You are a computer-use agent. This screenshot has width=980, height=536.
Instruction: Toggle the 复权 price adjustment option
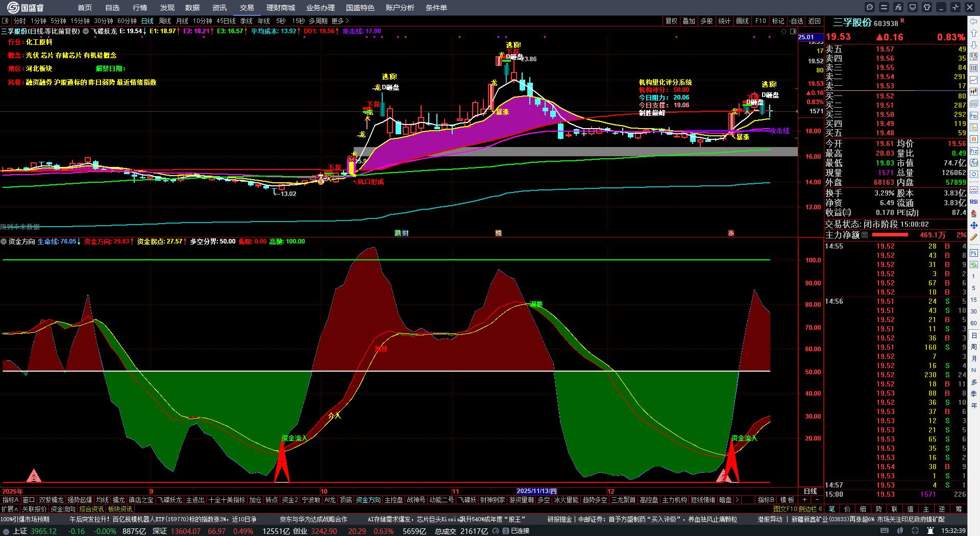point(671,21)
